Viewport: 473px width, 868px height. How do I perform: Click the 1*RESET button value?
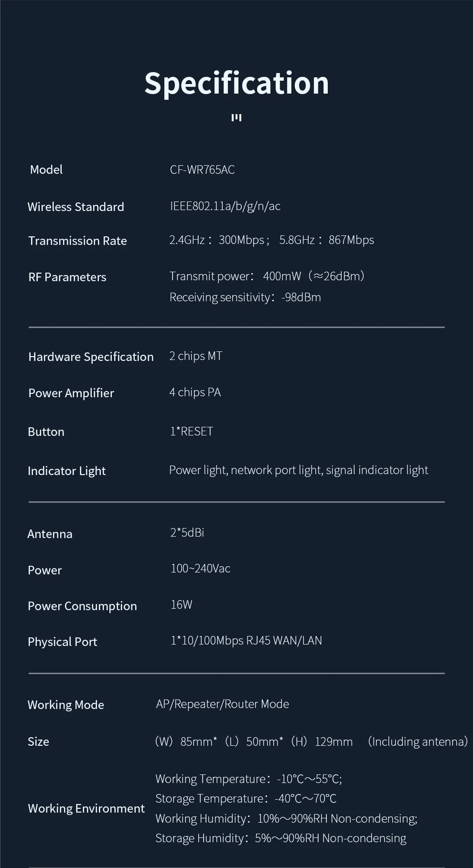pos(192,431)
